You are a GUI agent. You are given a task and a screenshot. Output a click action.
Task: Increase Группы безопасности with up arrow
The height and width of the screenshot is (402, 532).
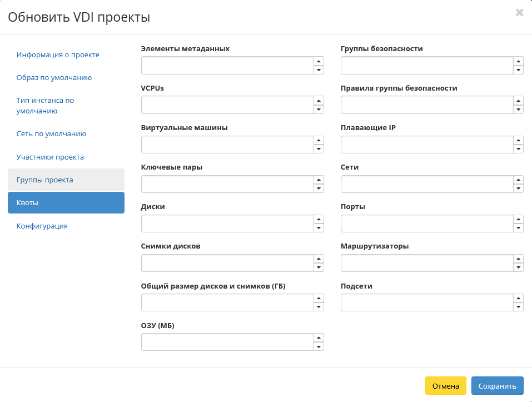[x=518, y=61]
